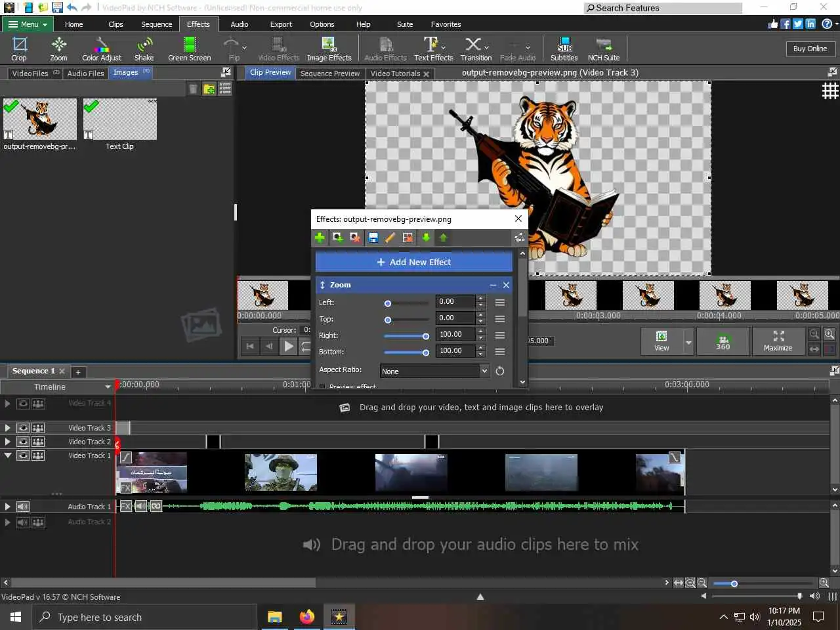
Task: Zoom in the clip preview timeline
Action: click(x=829, y=334)
